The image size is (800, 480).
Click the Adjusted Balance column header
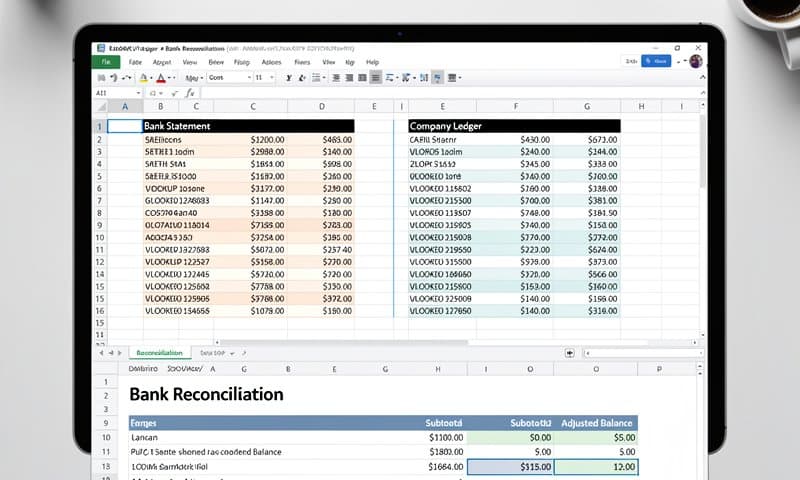596,423
